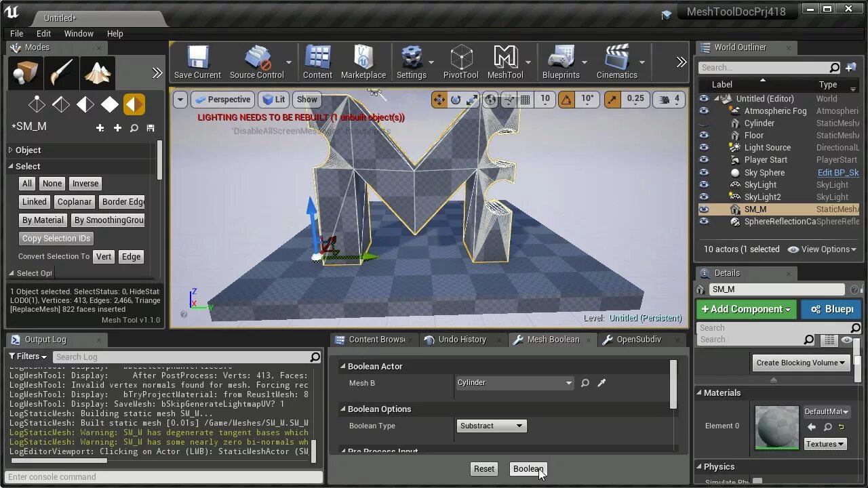
Task: Click the magnifier icon beside *SM_M
Action: click(134, 127)
